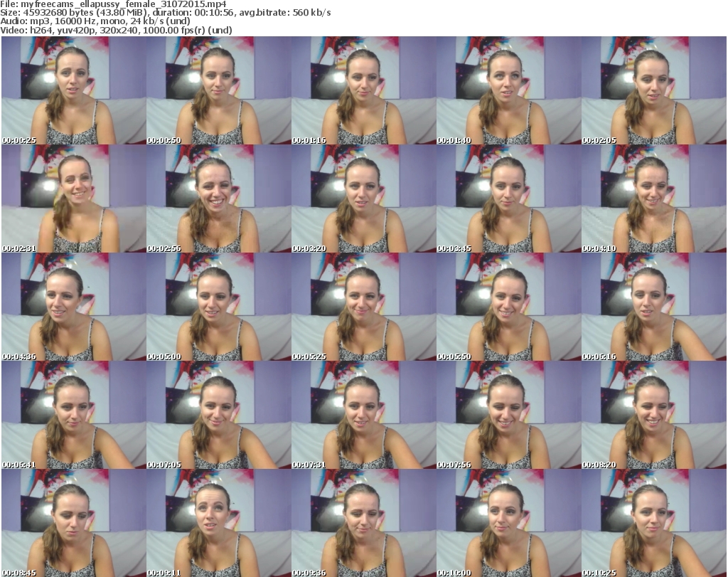
Task: Click the frame labeled 00:02:56
Action: (219, 198)
